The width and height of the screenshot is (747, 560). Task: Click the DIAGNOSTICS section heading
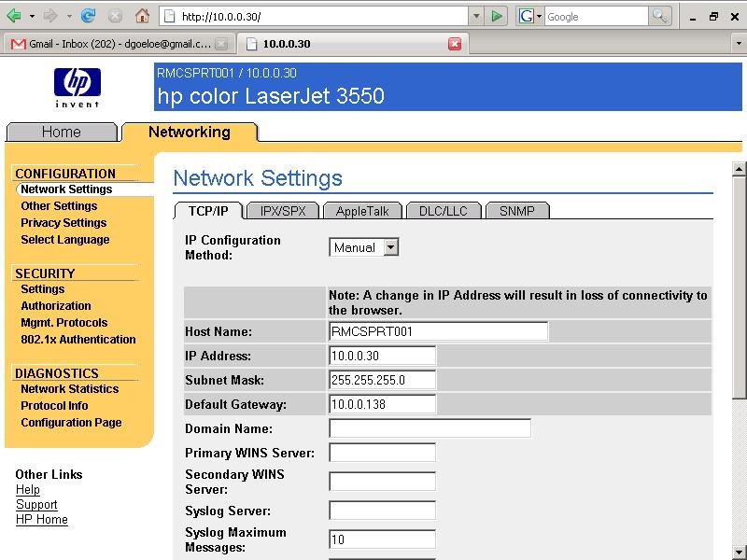[x=57, y=373]
